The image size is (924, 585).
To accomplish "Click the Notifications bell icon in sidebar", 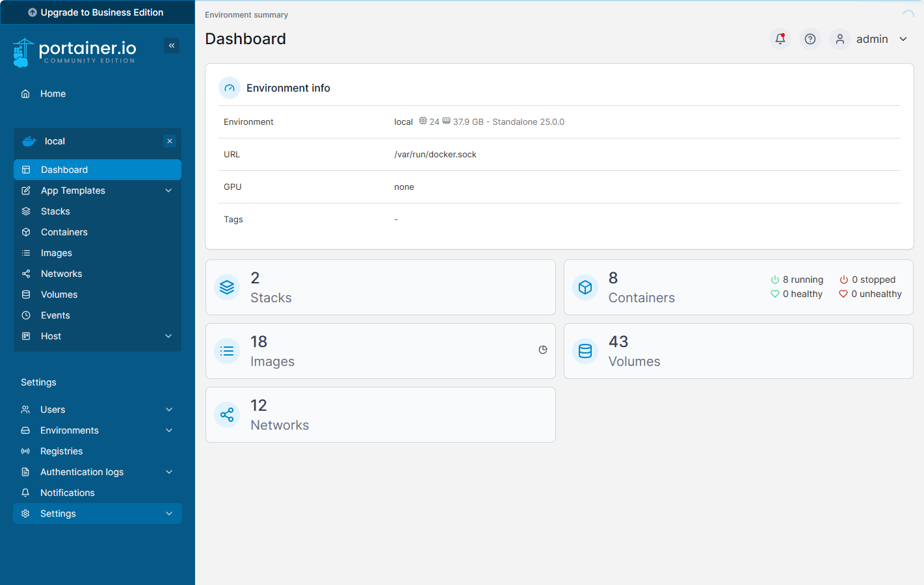I will coord(25,493).
